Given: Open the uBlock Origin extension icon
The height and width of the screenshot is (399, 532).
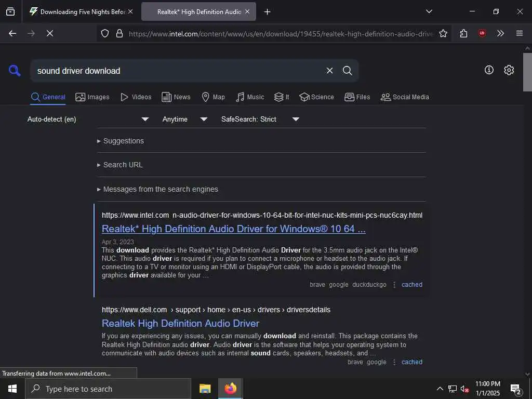Looking at the screenshot, I should [482, 33].
